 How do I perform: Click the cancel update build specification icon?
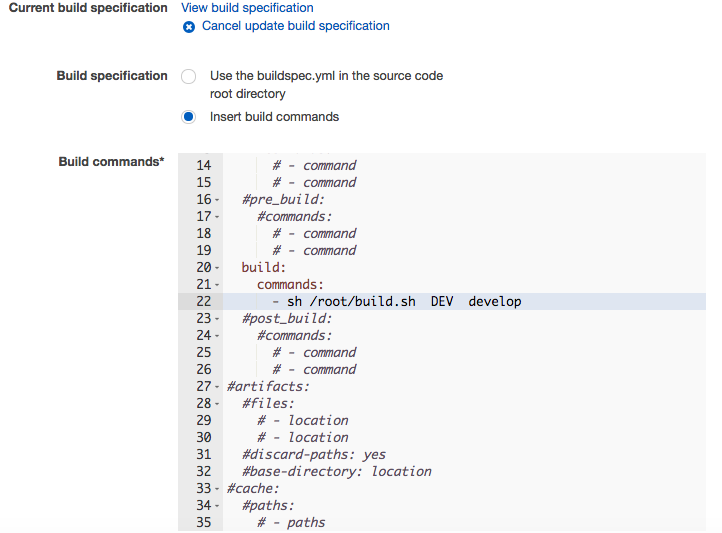pyautogui.click(x=189, y=26)
